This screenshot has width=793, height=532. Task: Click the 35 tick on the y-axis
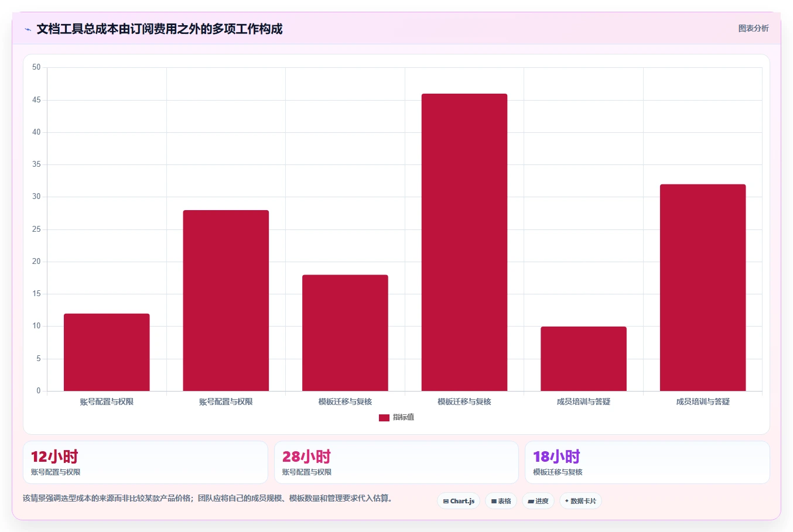click(x=37, y=164)
